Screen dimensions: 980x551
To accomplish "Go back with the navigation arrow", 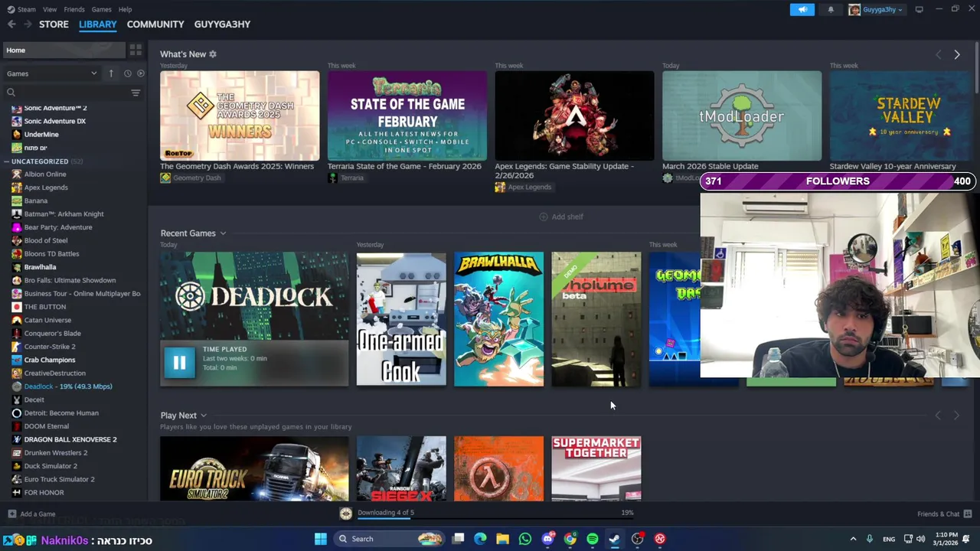I will pyautogui.click(x=11, y=24).
